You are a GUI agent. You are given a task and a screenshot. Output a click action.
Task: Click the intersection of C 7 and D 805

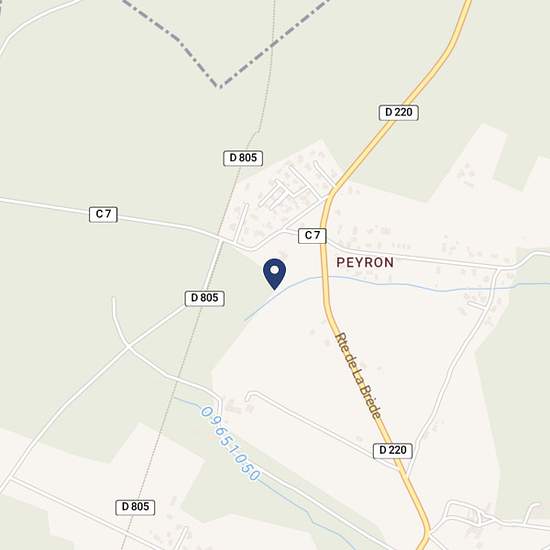[x=221, y=240]
